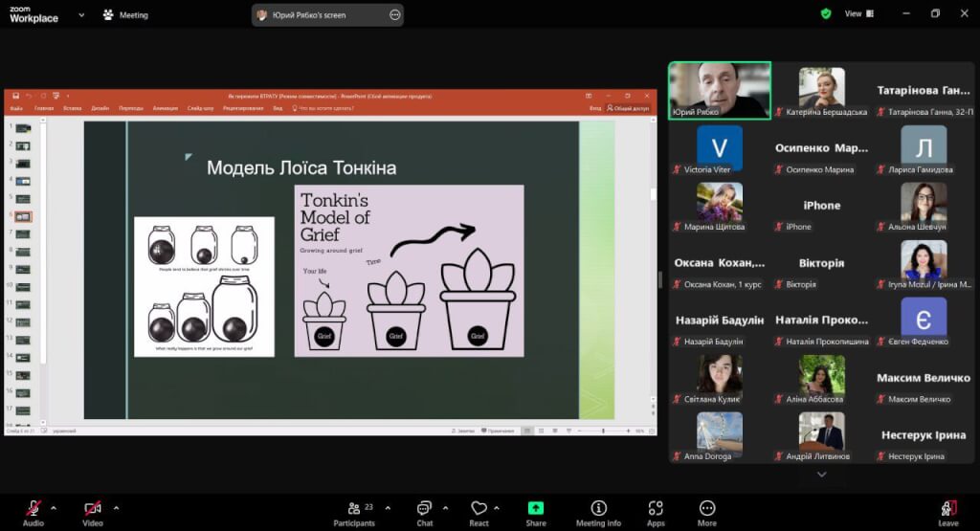Open screen share options ellipsis menu
980x531 pixels.
click(395, 15)
